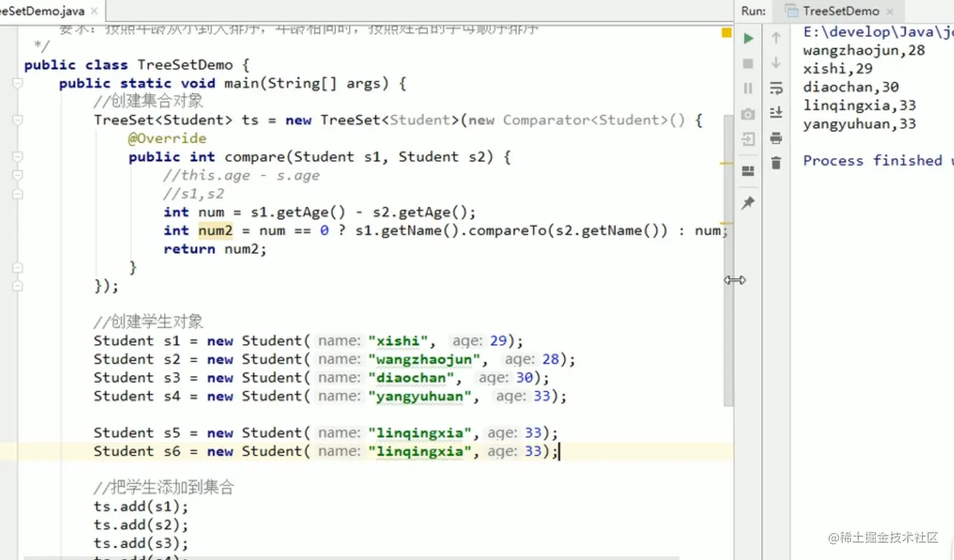Click the Stop process square icon

748,63
